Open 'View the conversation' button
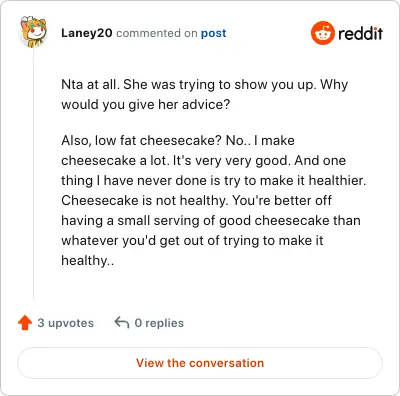The image size is (400, 396). 200,363
